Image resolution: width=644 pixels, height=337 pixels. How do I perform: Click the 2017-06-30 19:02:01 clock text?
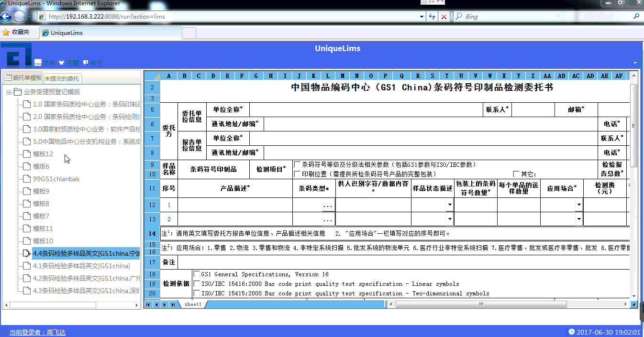608,332
